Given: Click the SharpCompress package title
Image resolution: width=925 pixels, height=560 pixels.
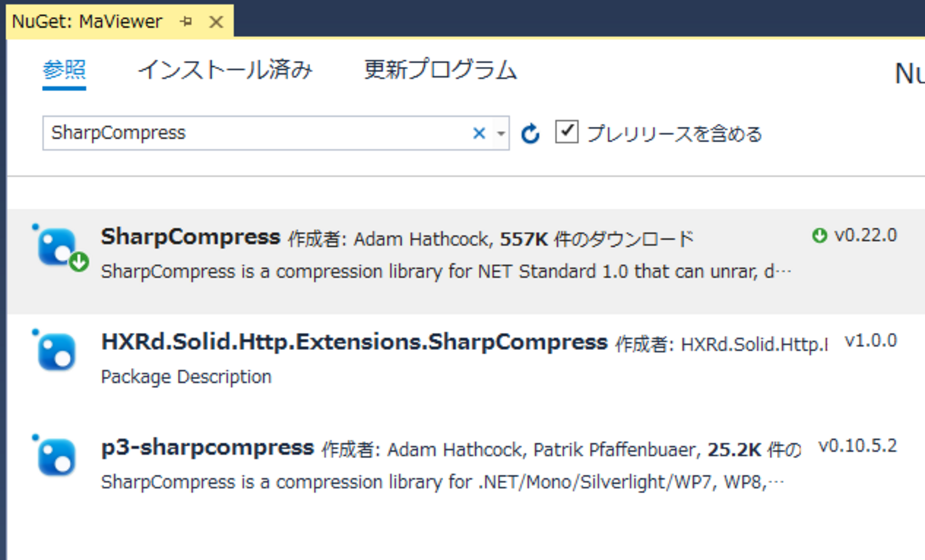Looking at the screenshot, I should tap(191, 237).
